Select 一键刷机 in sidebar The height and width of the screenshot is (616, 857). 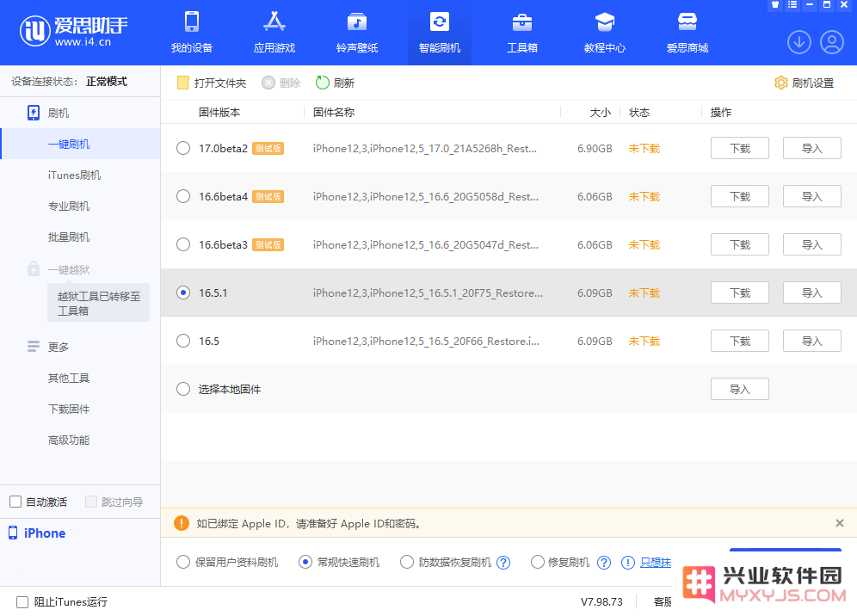coord(80,144)
